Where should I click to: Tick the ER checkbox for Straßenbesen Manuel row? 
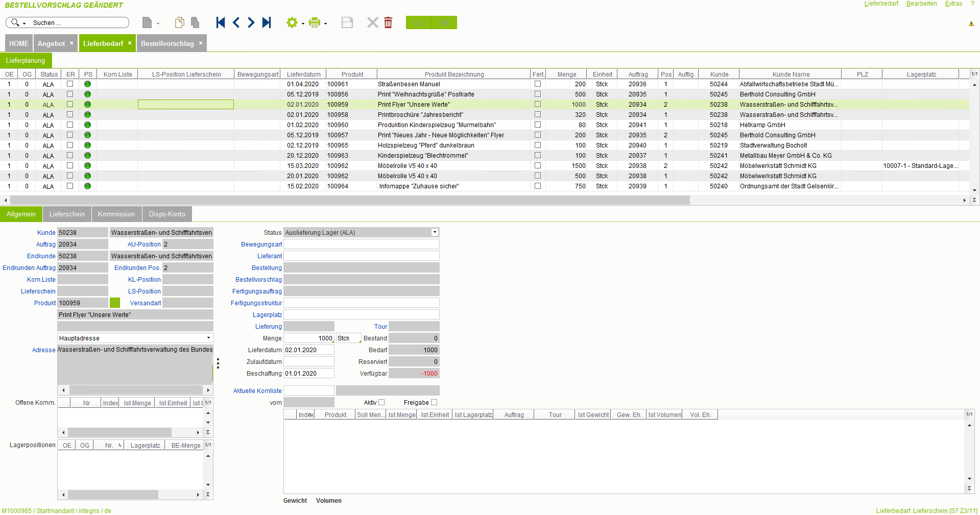[x=70, y=84]
